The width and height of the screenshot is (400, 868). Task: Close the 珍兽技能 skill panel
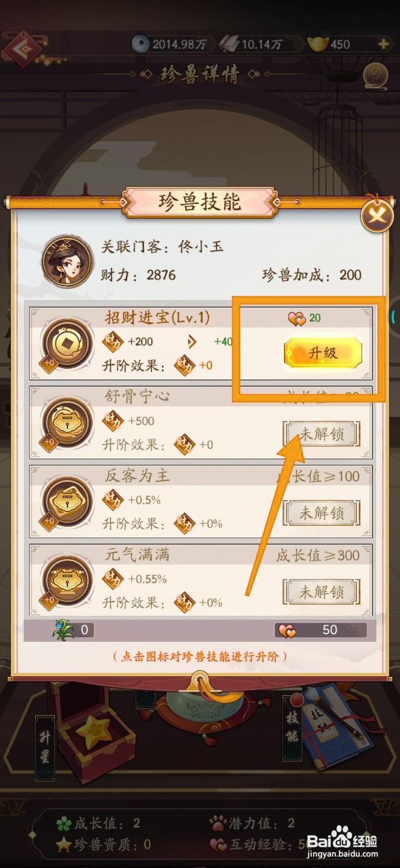point(377,216)
